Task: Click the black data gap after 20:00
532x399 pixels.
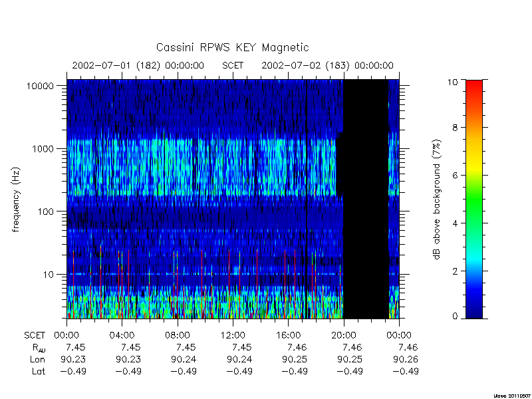Action: tap(366, 199)
